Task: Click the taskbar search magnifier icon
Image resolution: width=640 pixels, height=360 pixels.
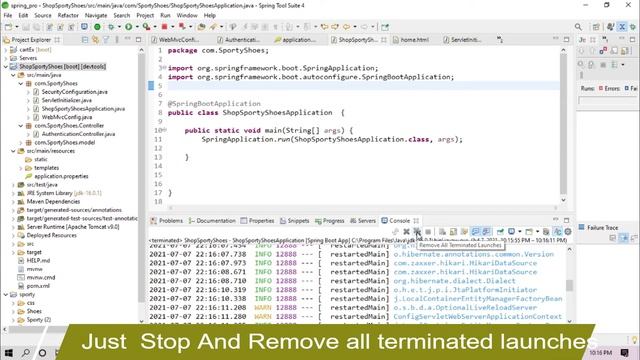Action: click(x=26, y=352)
